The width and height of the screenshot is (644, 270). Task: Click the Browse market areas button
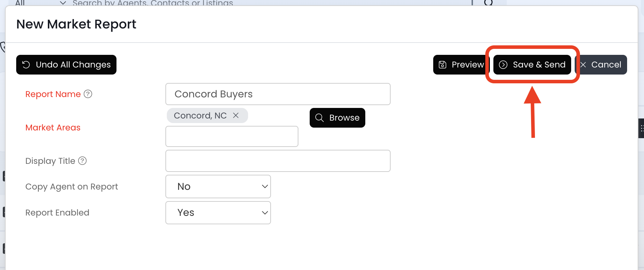pos(337,118)
